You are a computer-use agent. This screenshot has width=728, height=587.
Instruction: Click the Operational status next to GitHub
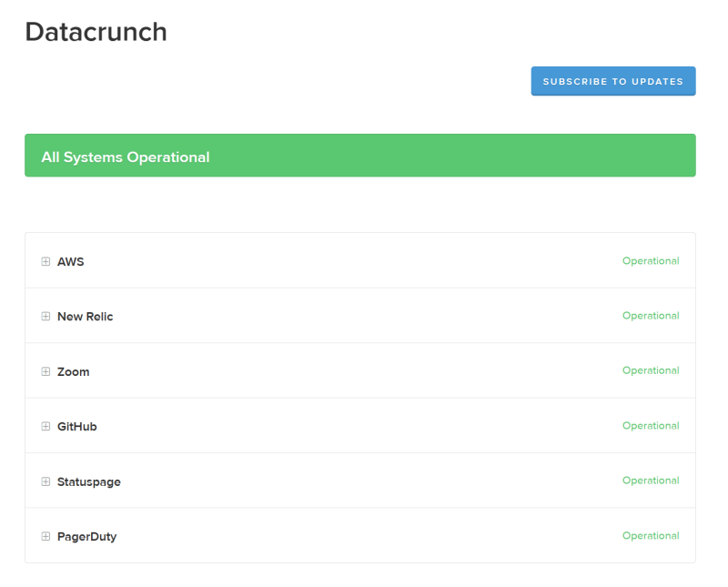(x=651, y=426)
